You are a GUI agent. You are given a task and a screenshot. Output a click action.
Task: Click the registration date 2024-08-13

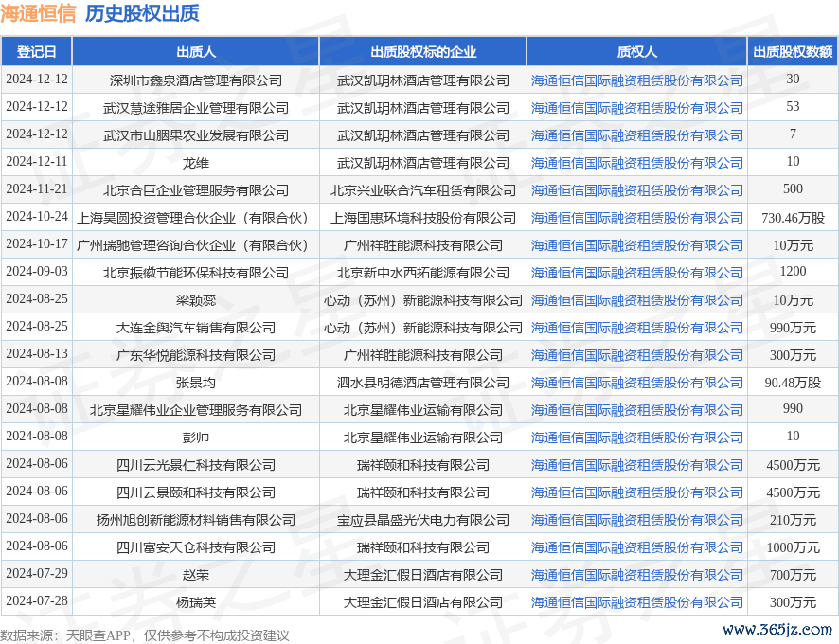pyautogui.click(x=37, y=353)
